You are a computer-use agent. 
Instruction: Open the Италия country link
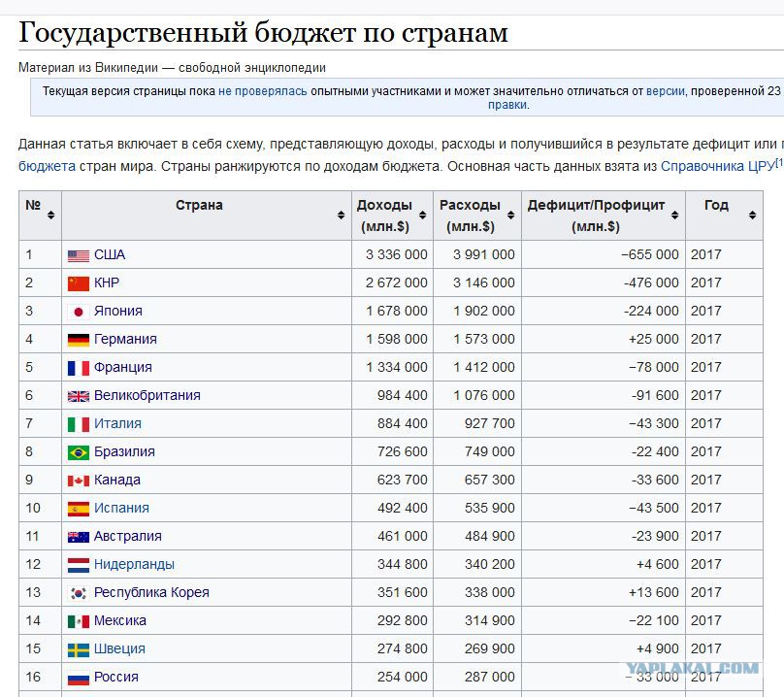coord(117,423)
